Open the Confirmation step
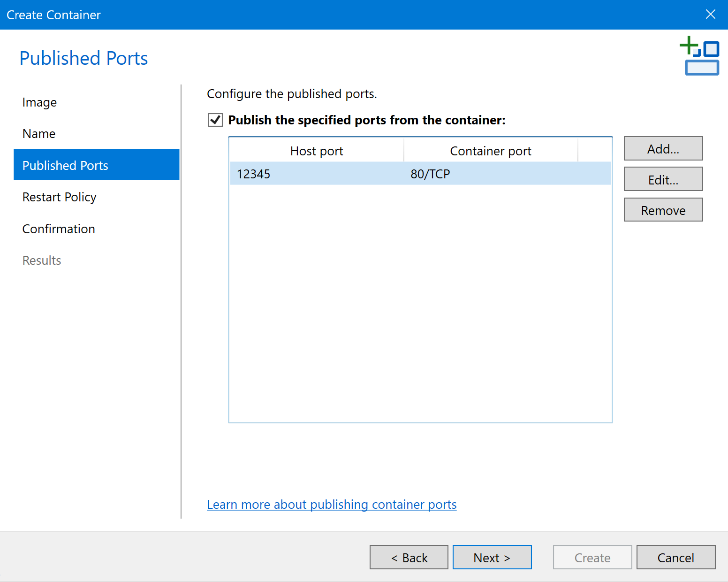The width and height of the screenshot is (728, 582). tap(59, 229)
